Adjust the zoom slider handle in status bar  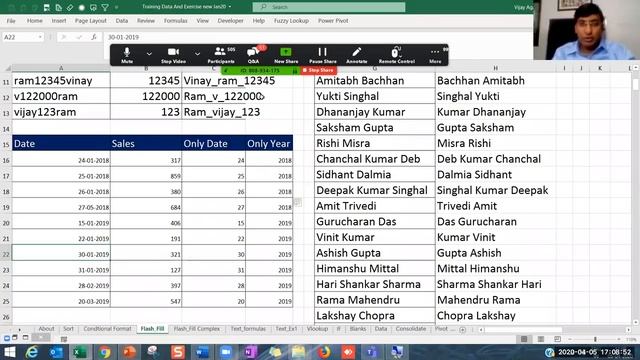coord(595,339)
